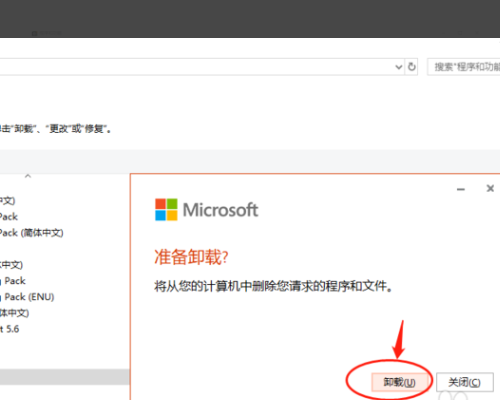Viewport: 500px width, 400px height.
Task: Select the 'Pack (ENU)' program entry
Action: [28, 297]
